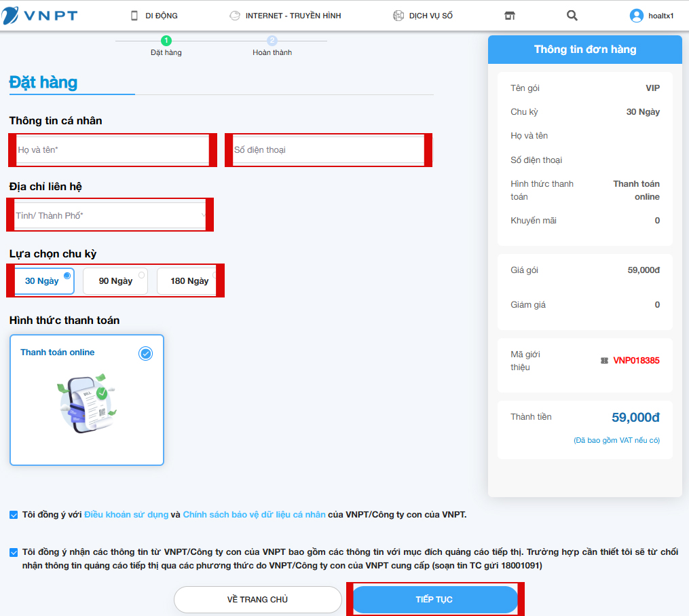The image size is (689, 616).
Task: Toggle the marketing information consent checkbox
Action: [x=14, y=553]
